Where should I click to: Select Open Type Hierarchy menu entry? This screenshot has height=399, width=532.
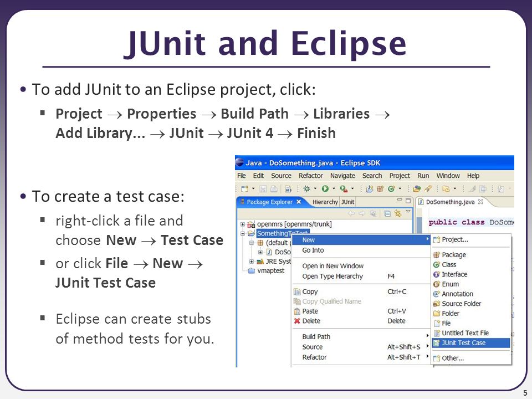[x=361, y=277]
